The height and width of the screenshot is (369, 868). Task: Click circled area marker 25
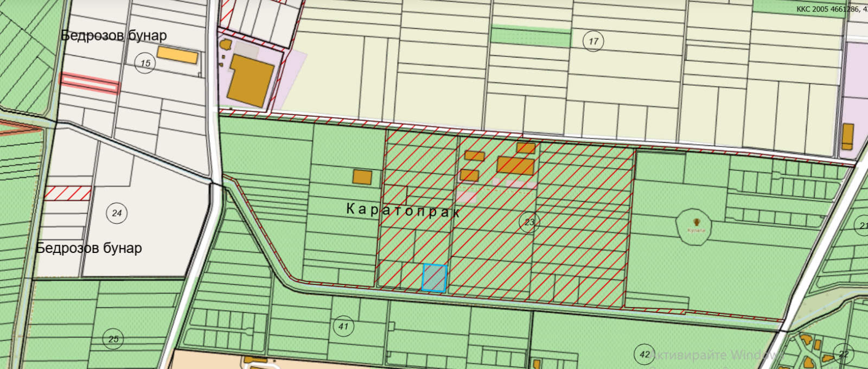113,339
